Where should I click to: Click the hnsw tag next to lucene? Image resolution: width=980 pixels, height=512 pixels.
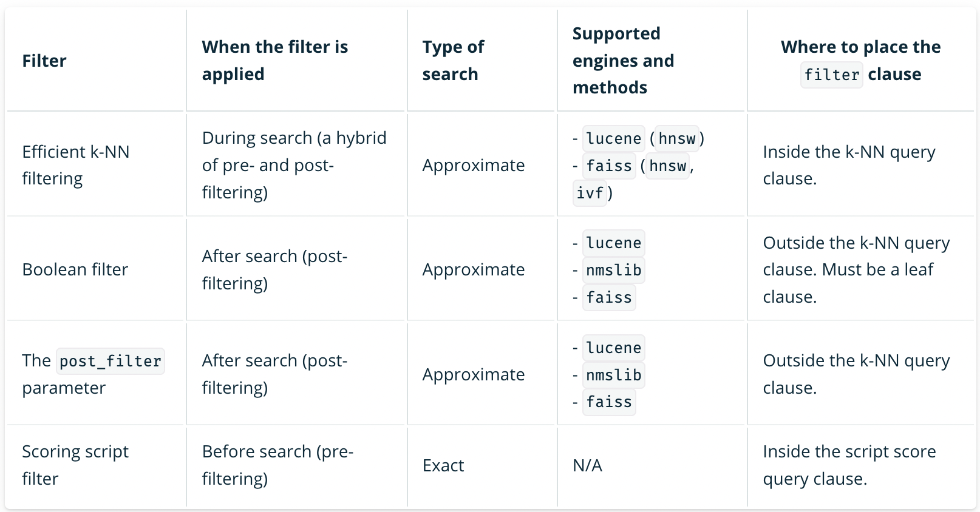click(x=677, y=138)
